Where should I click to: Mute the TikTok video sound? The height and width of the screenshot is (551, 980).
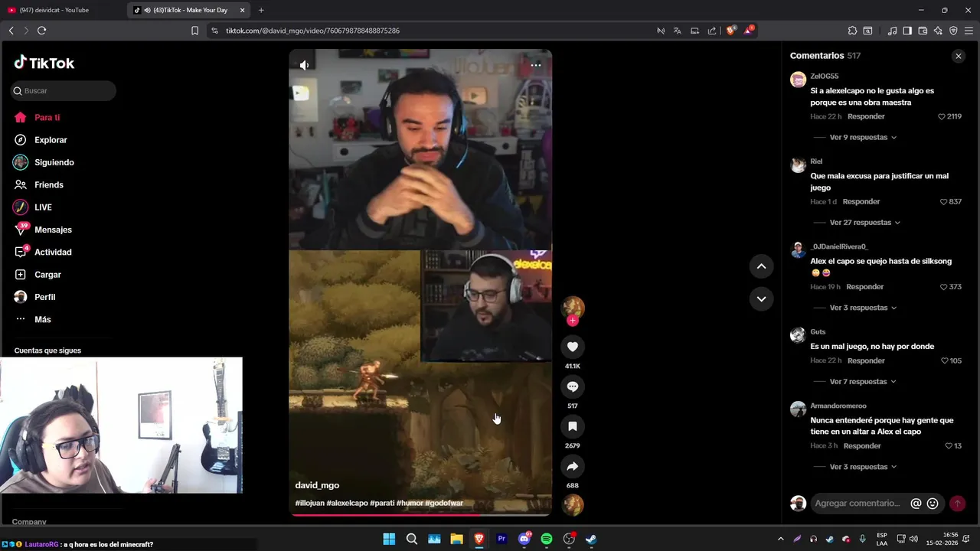tap(304, 65)
